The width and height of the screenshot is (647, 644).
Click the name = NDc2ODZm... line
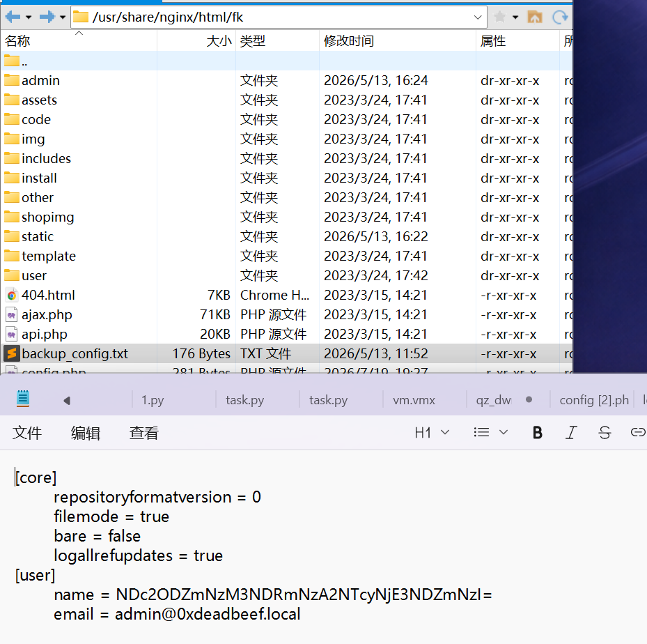[x=273, y=595]
